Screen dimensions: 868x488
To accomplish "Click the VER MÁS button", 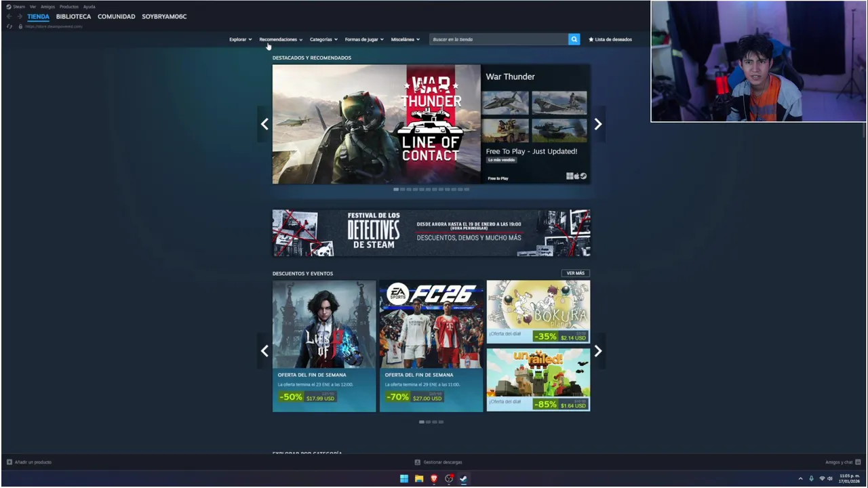I will click(575, 273).
